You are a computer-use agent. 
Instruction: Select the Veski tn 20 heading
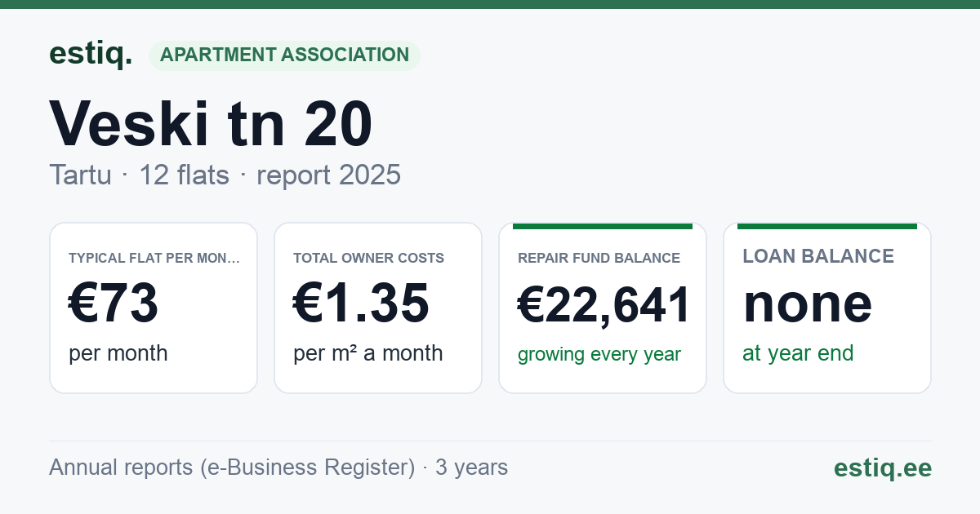point(211,123)
